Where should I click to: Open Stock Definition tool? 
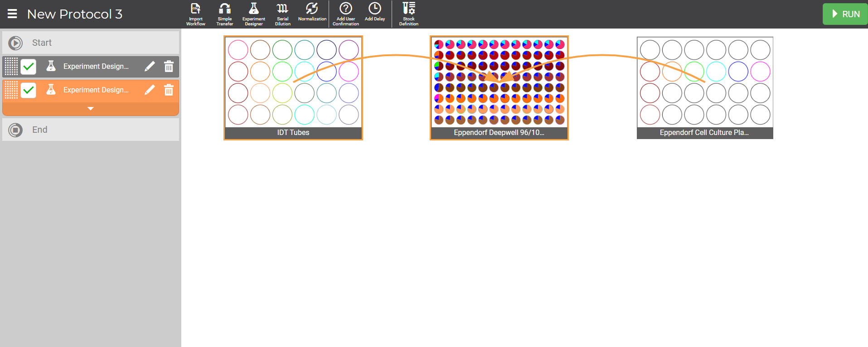409,14
